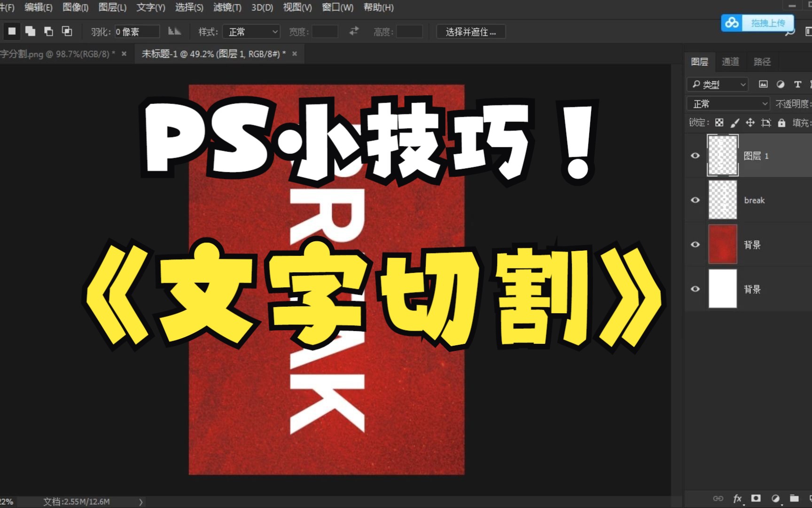The width and height of the screenshot is (812, 508).
Task: Toggle visibility of 图层 1
Action: pos(695,155)
